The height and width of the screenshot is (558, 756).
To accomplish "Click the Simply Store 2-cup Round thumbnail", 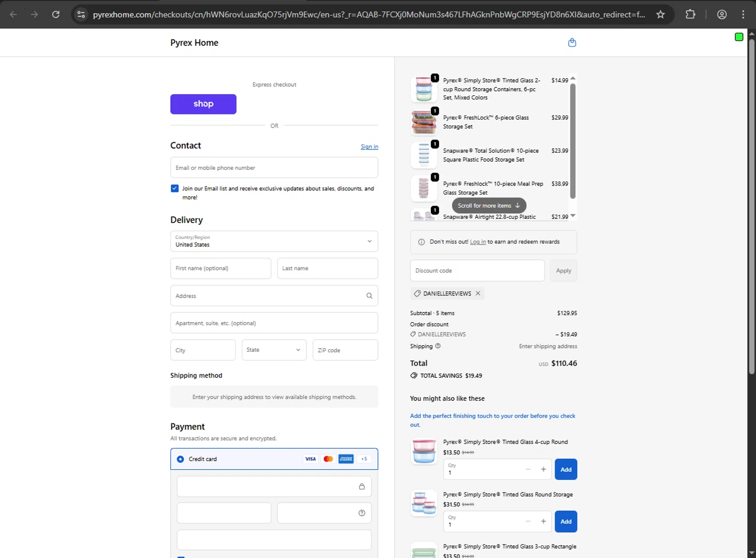I will click(x=424, y=89).
